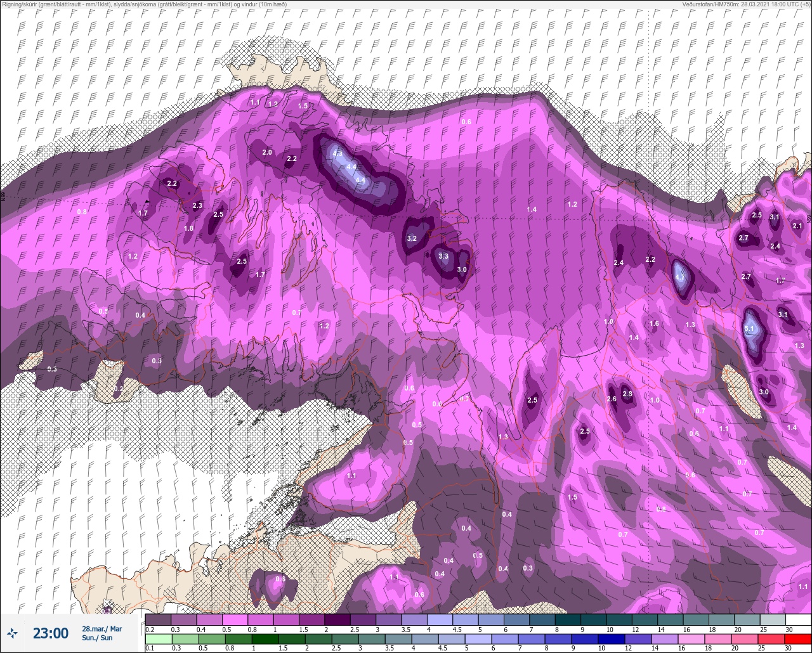Pick the darkest purple upper-legend swatch at 2
812x653 pixels.
point(337,619)
